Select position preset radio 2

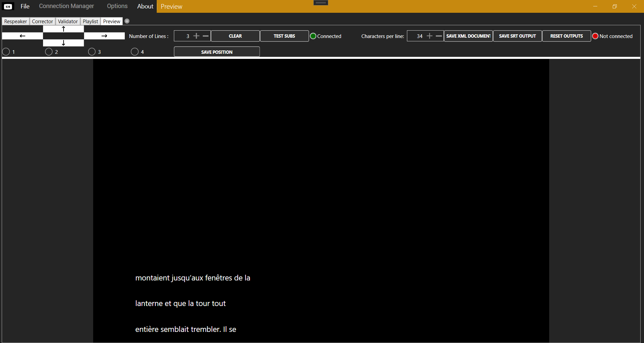pos(49,52)
